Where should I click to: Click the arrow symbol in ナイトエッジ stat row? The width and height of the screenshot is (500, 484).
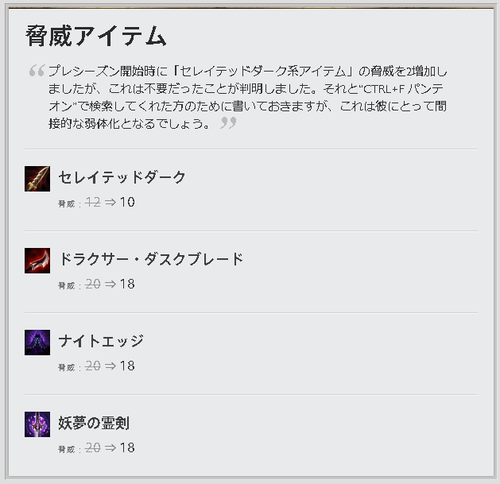[110, 366]
